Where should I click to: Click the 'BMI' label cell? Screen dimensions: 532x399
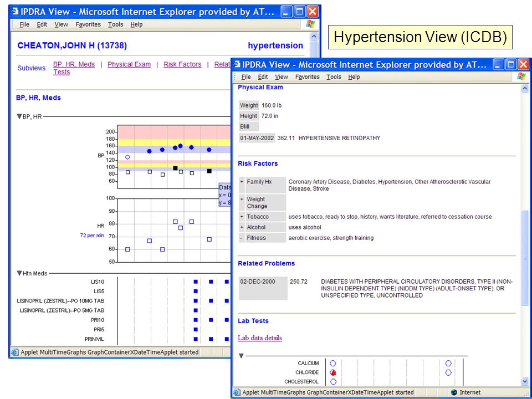[x=249, y=126]
